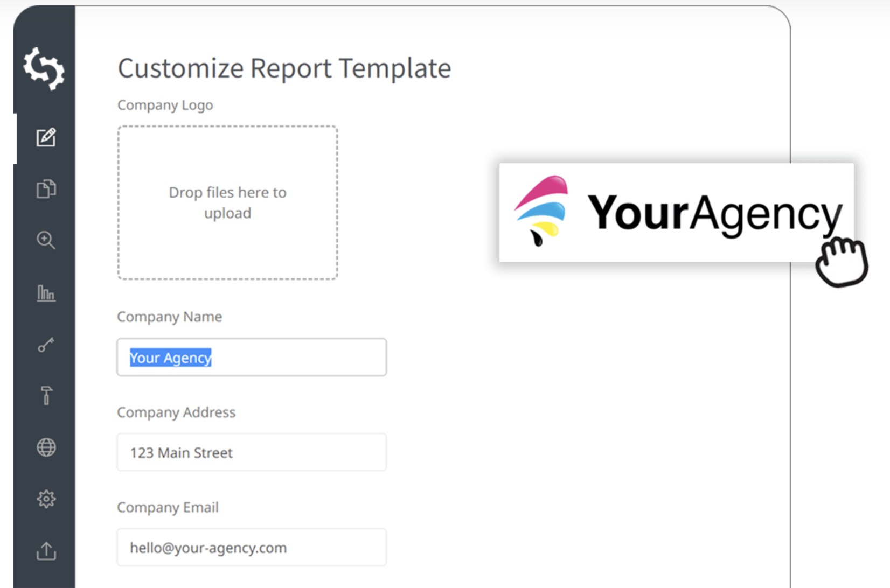Open settings via sidebar cog icon
The height and width of the screenshot is (588, 890).
46,499
